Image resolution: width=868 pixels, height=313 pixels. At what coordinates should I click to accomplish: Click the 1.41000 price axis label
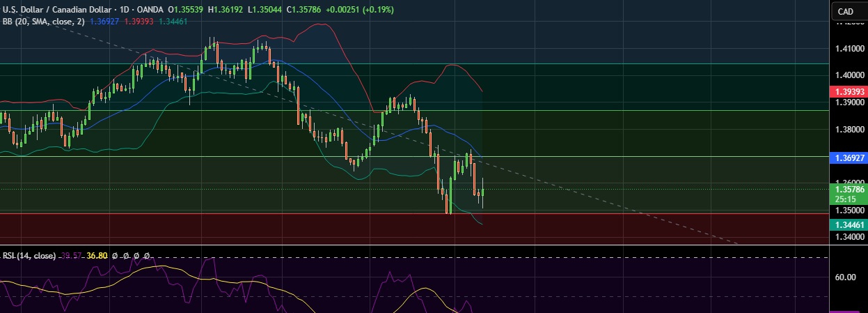(x=851, y=49)
